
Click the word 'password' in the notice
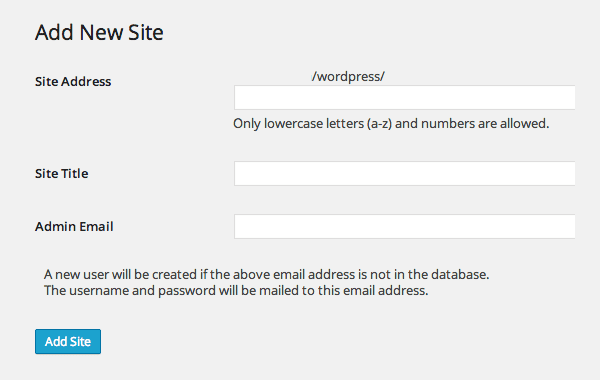(x=187, y=291)
